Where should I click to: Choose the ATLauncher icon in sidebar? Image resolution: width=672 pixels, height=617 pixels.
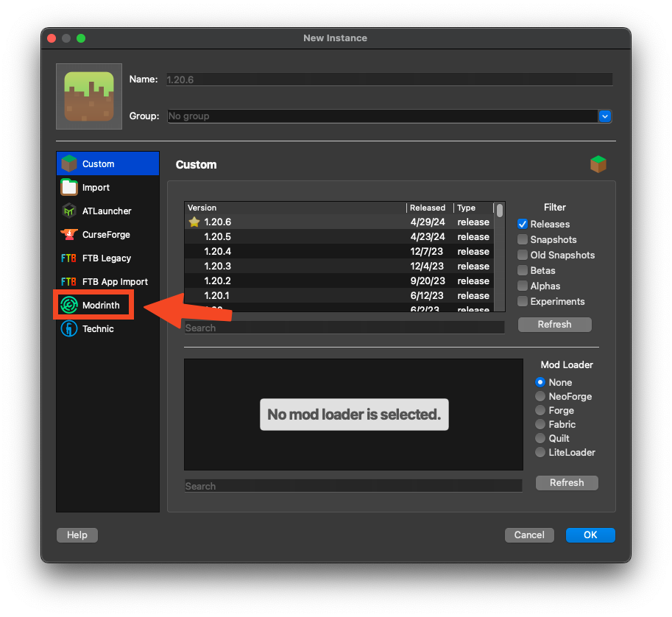[69, 211]
